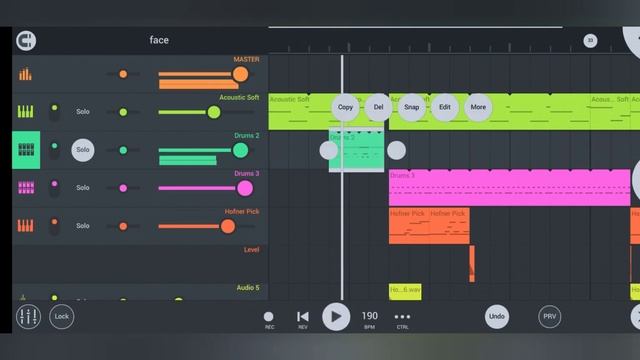Adjust the Master pan knob
The width and height of the screenshot is (640, 360).
(x=123, y=74)
